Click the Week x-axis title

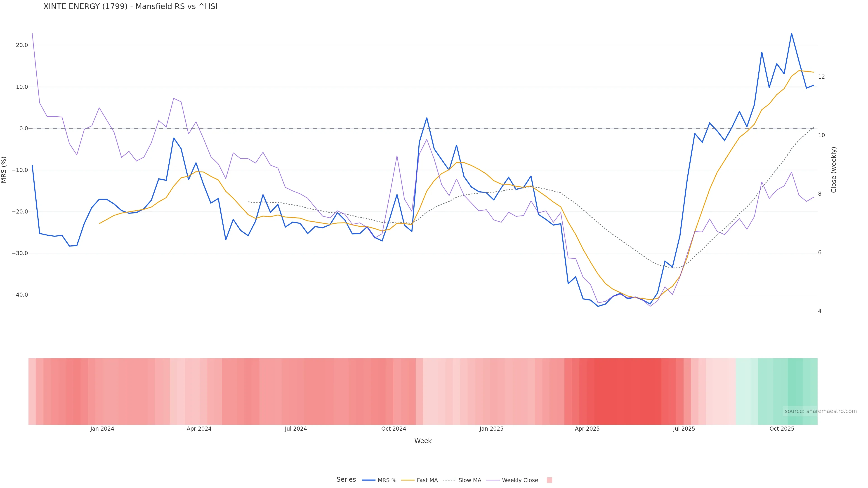(x=423, y=441)
